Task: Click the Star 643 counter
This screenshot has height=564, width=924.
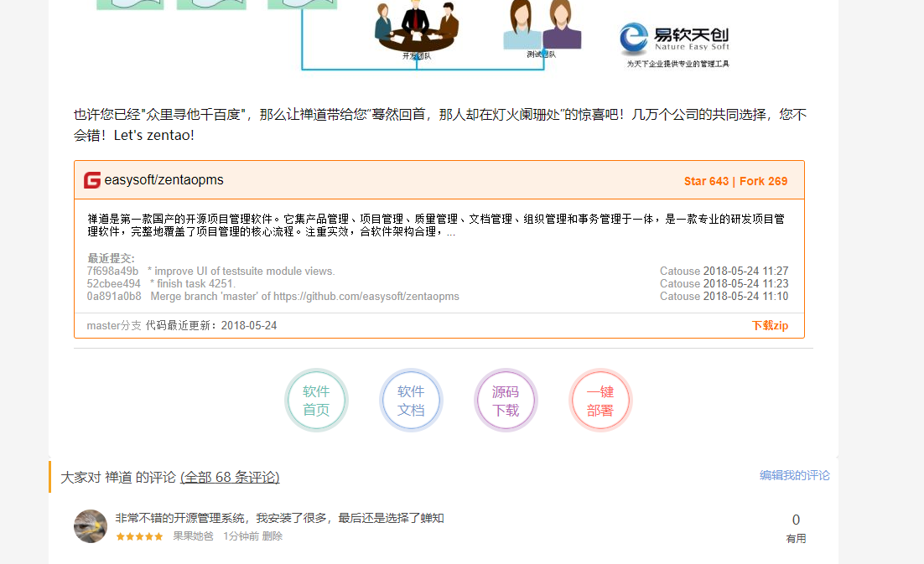Action: click(706, 181)
